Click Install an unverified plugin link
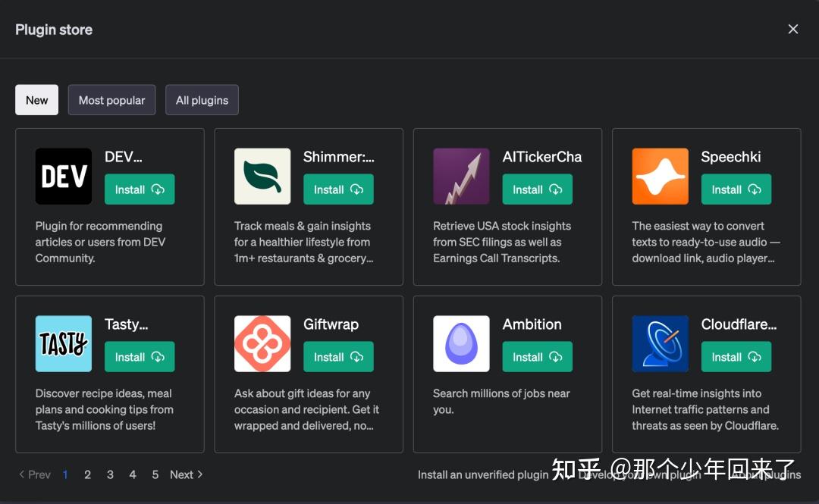 tap(483, 474)
